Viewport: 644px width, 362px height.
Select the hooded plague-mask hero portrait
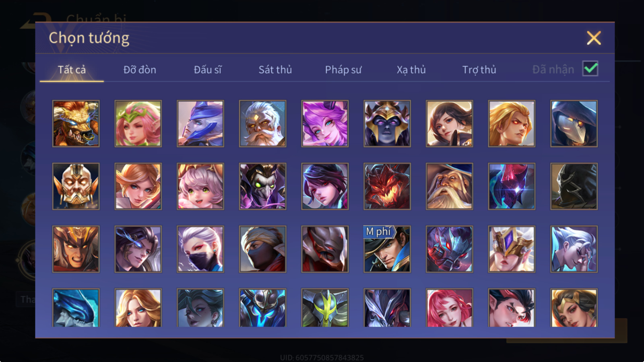click(x=574, y=123)
